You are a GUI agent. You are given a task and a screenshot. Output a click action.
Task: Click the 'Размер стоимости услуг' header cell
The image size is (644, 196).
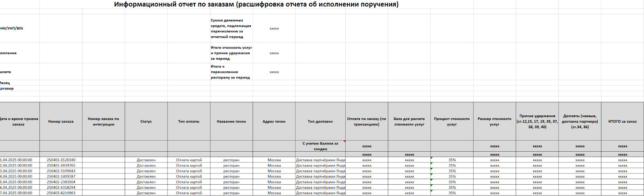pyautogui.click(x=494, y=121)
